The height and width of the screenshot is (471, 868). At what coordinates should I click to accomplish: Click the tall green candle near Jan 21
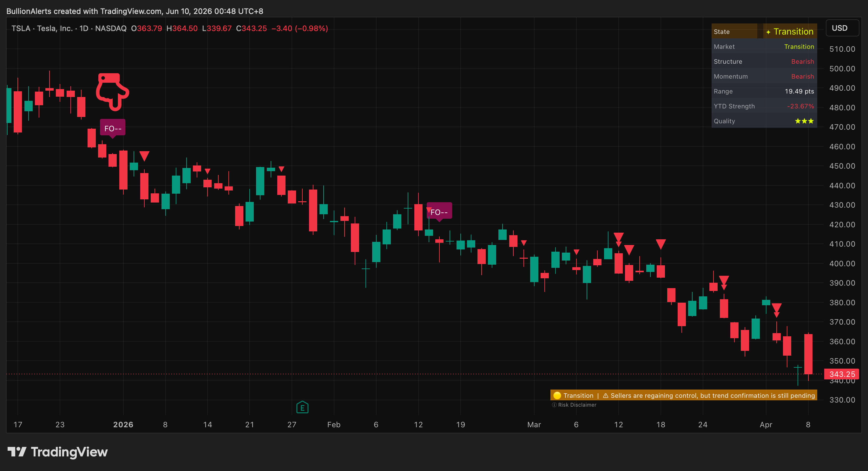tap(260, 181)
